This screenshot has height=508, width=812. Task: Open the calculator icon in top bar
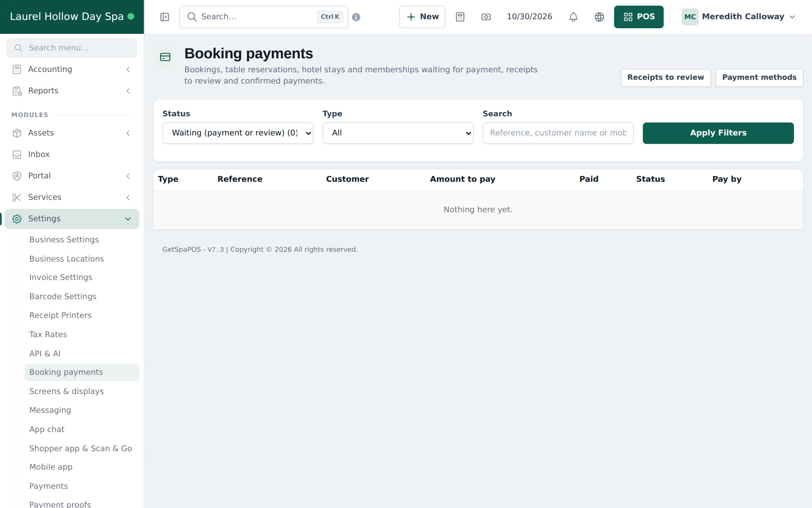[460, 17]
